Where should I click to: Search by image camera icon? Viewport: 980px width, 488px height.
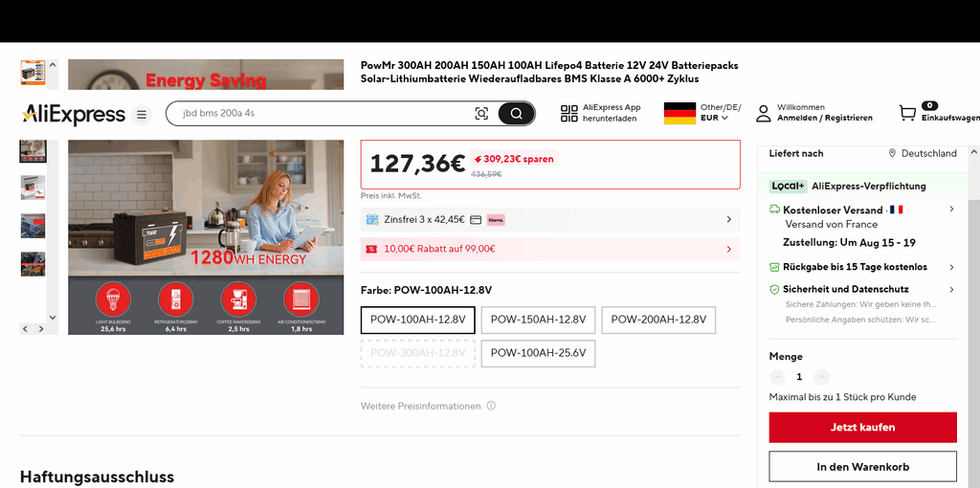(481, 114)
